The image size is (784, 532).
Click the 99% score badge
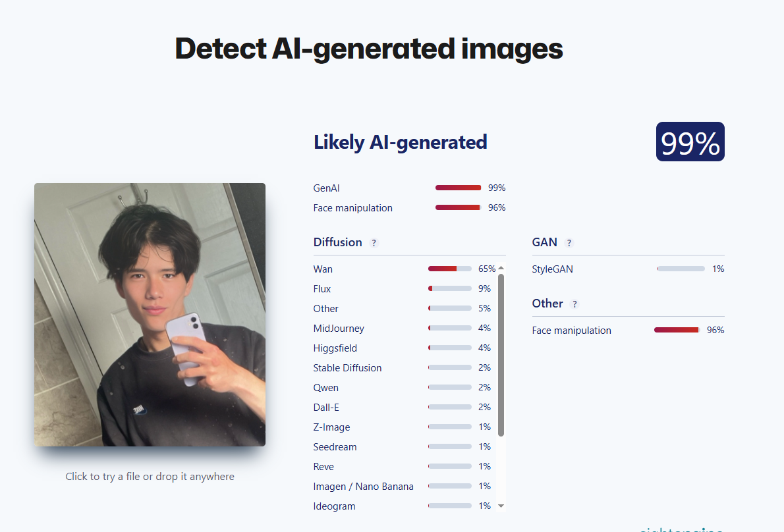pyautogui.click(x=690, y=142)
